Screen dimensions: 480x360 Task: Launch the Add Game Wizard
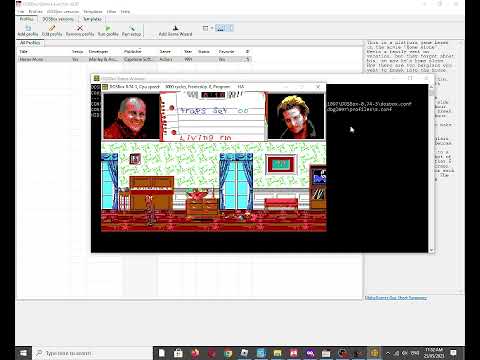175,31
